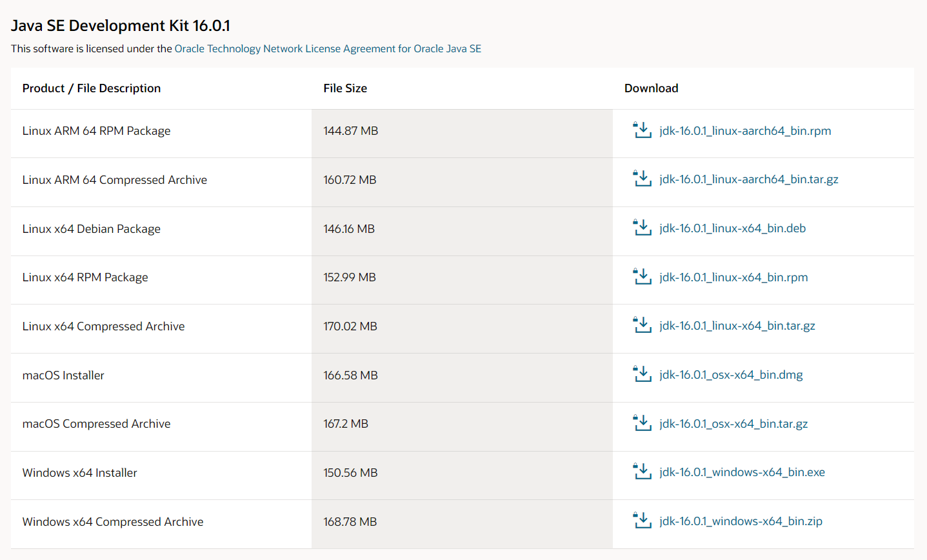Download jdk-16.0.1_windows-x64_bin.exe file link

click(742, 472)
